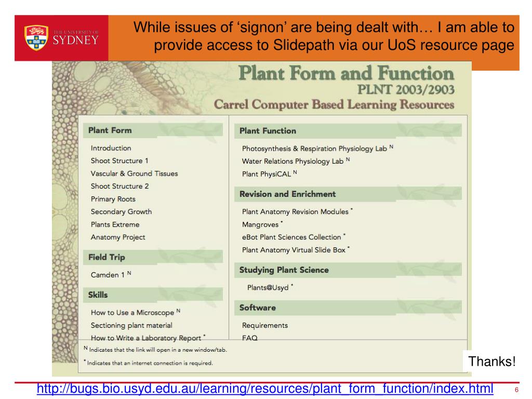Open Water Relations Physiology Lab
The image size is (532, 399).
pyautogui.click(x=296, y=161)
